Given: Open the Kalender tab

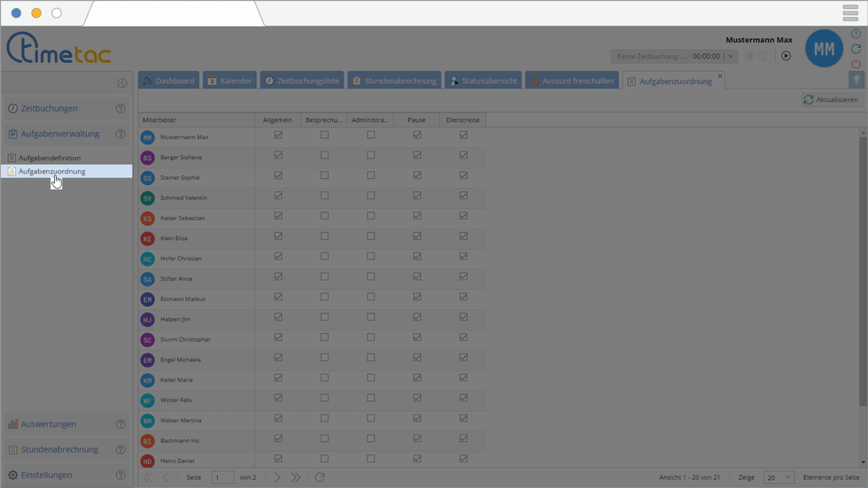Looking at the screenshot, I should click(229, 81).
